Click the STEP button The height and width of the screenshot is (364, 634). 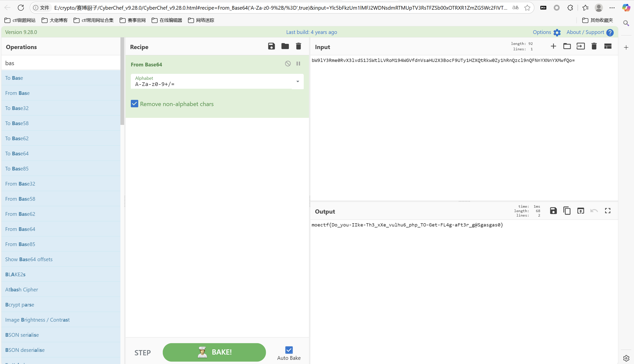(142, 353)
